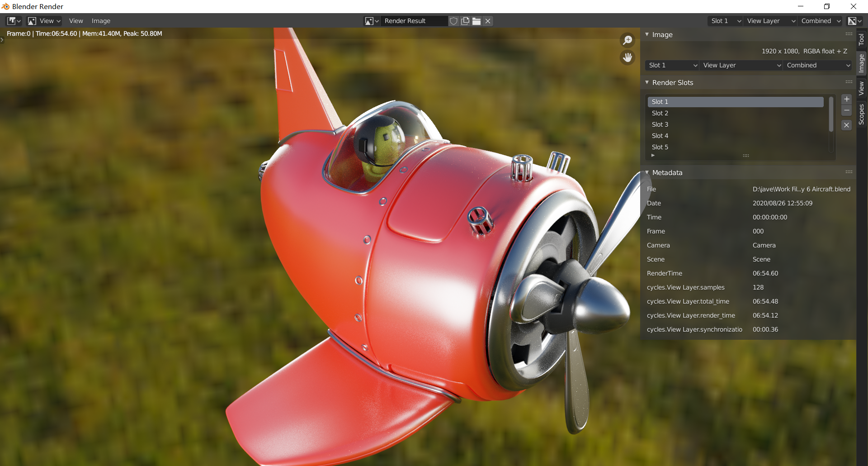Collapse the Image panel
This screenshot has height=466, width=868.
647,34
